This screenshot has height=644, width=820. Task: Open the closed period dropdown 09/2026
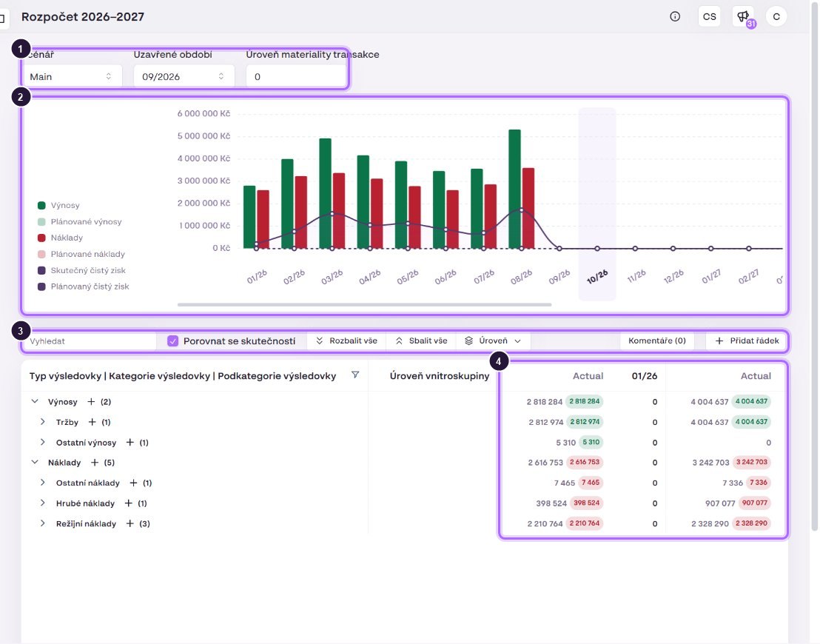click(x=184, y=77)
